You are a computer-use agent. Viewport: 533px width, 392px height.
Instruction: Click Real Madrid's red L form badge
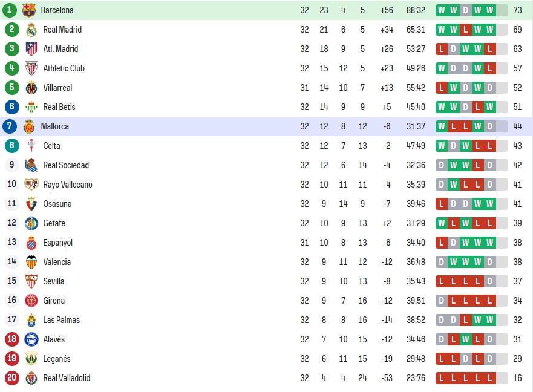pos(465,30)
